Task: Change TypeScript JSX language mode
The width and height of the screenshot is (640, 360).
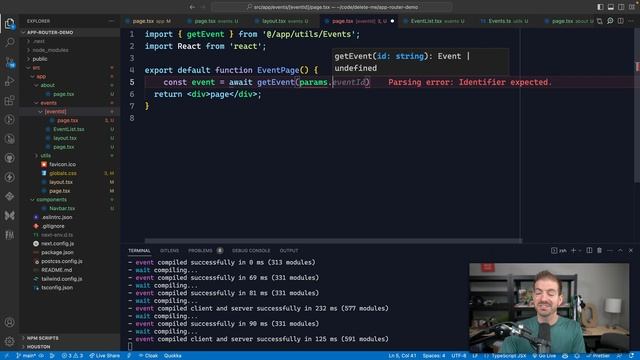Action: coord(508,356)
